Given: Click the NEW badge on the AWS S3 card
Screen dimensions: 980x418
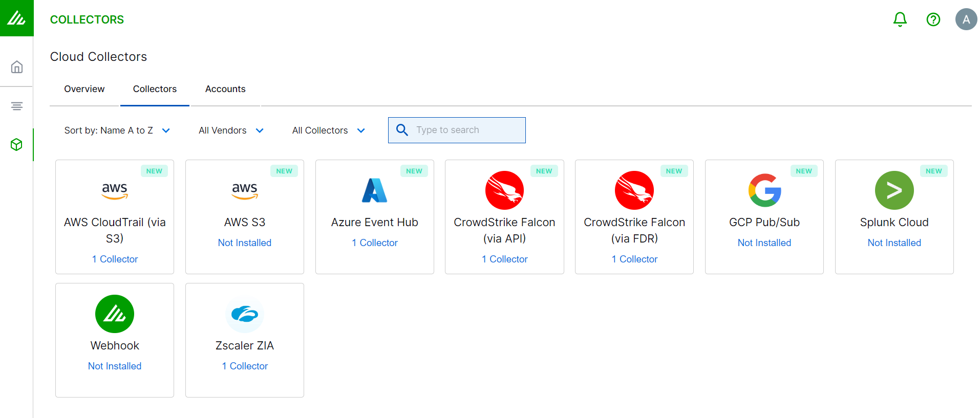Looking at the screenshot, I should (284, 171).
